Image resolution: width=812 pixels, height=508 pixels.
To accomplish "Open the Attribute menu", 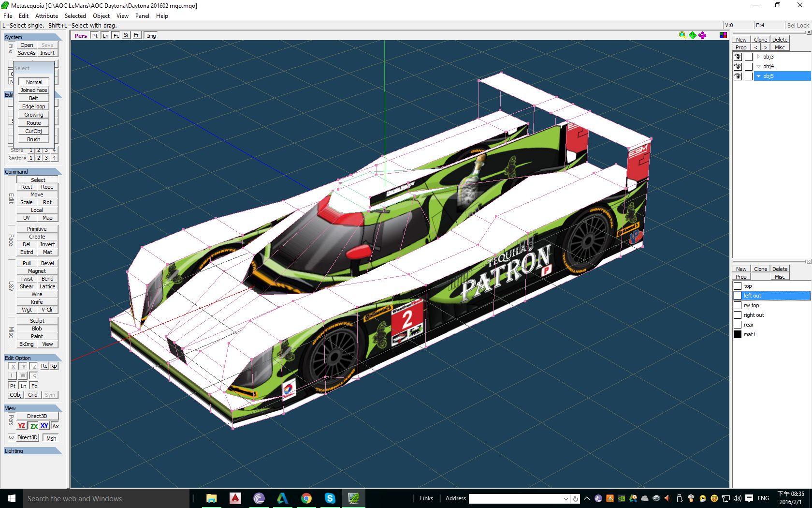I will (x=46, y=15).
